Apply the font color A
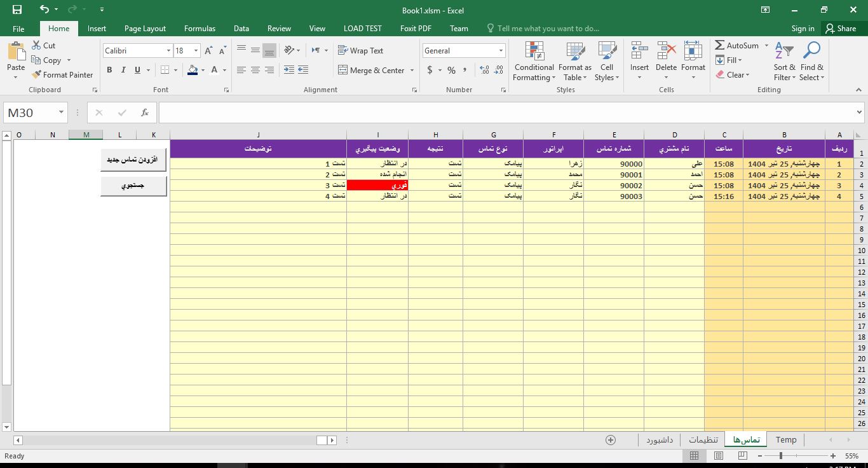 pyautogui.click(x=214, y=70)
